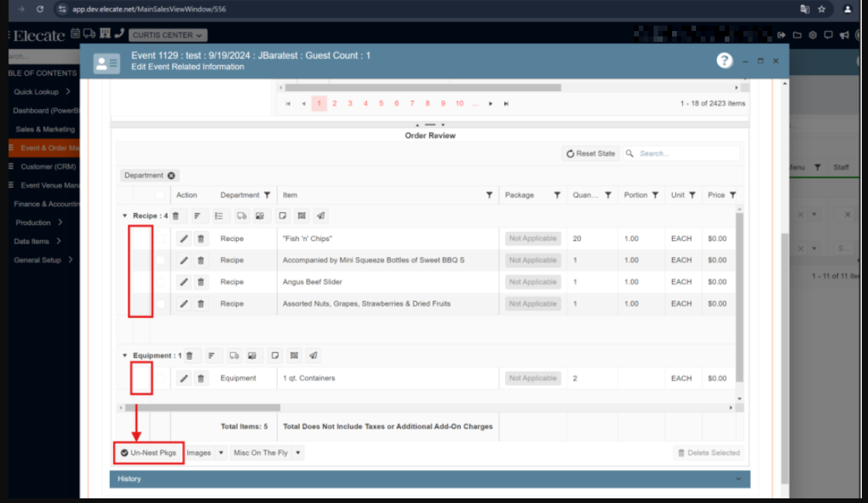Open the Item column filter
This screenshot has width=868, height=503.
pos(489,195)
